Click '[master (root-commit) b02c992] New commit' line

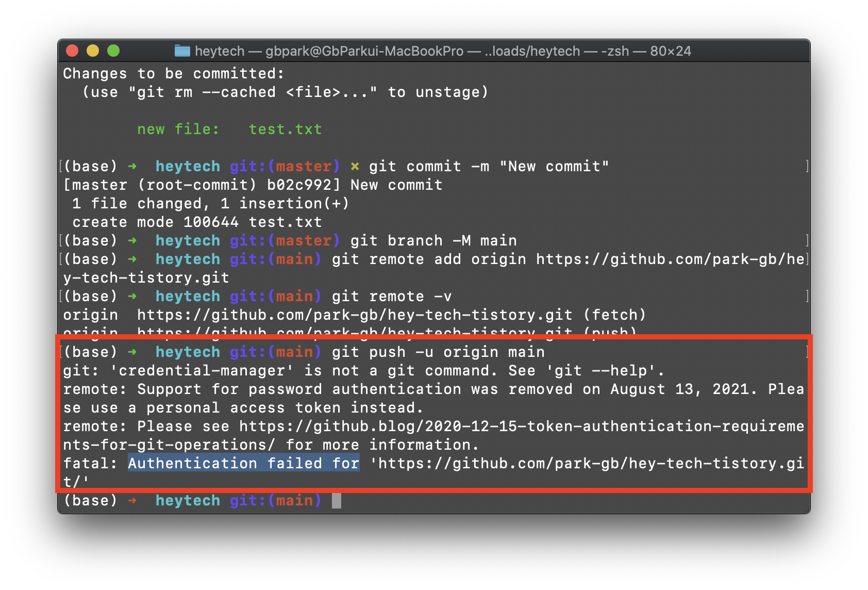253,185
